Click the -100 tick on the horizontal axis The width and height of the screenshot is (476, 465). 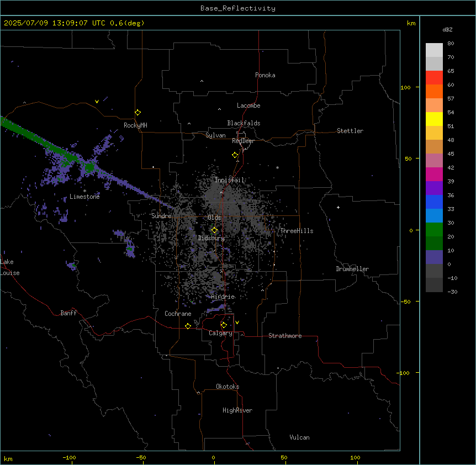click(x=69, y=457)
